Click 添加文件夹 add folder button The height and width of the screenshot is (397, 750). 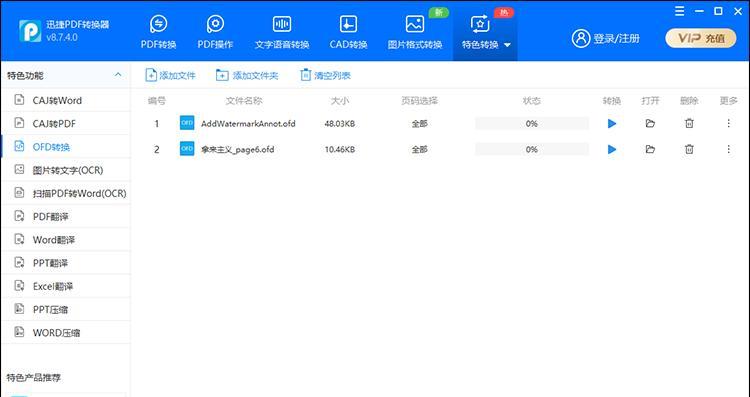(x=247, y=76)
